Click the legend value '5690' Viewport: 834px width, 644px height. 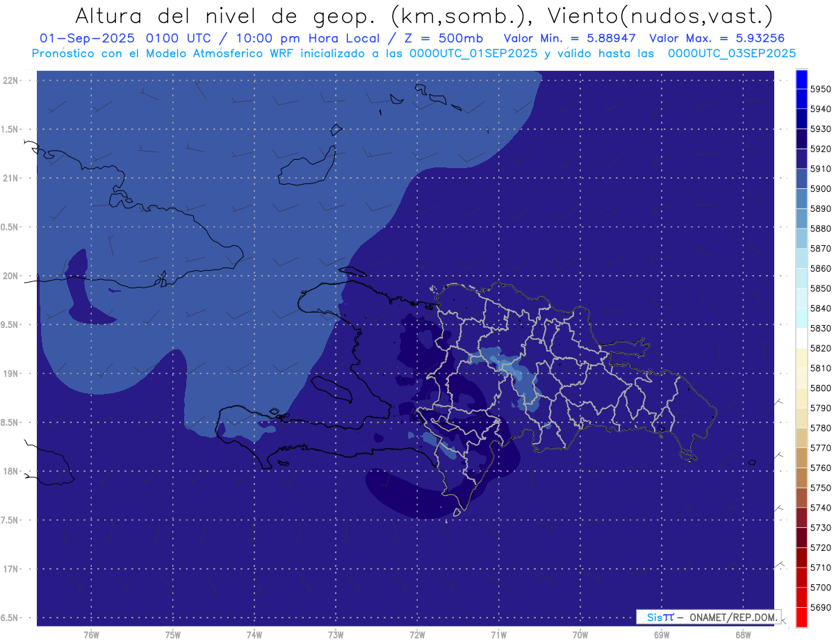820,607
